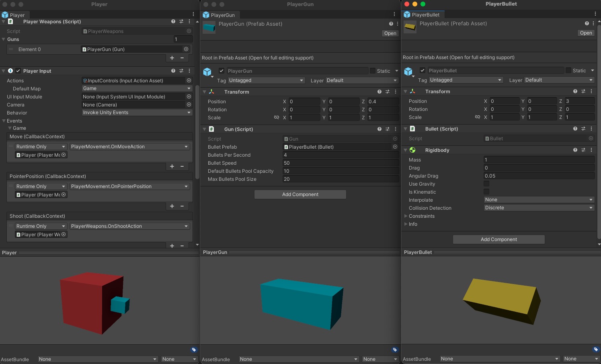Select the Player inspector tab
This screenshot has width=601, height=364.
coord(14,15)
